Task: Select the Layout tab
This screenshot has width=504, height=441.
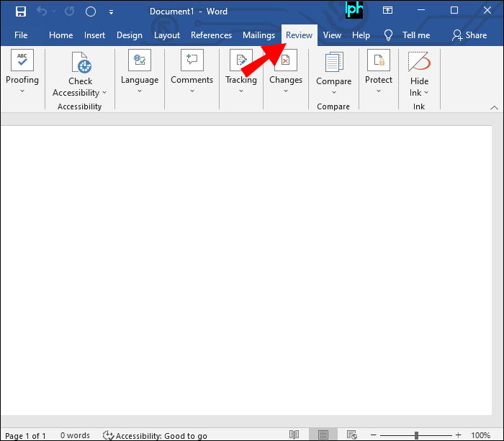Action: 167,35
